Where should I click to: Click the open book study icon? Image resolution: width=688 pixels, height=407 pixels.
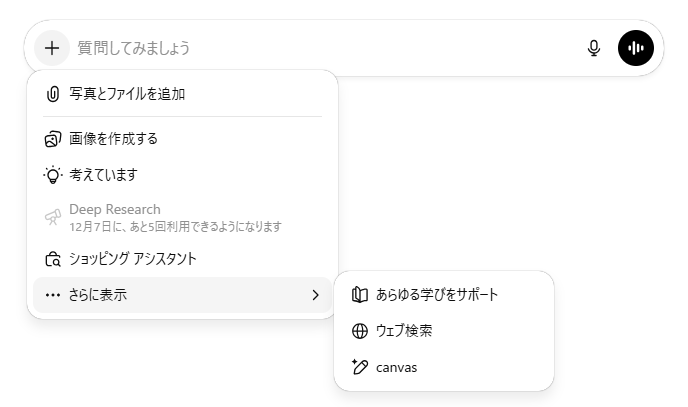click(360, 295)
